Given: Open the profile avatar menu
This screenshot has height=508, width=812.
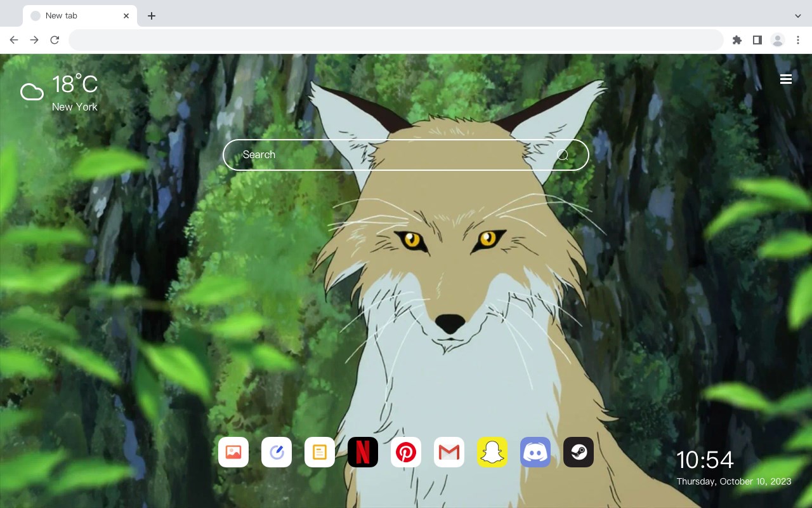Looking at the screenshot, I should (x=778, y=40).
